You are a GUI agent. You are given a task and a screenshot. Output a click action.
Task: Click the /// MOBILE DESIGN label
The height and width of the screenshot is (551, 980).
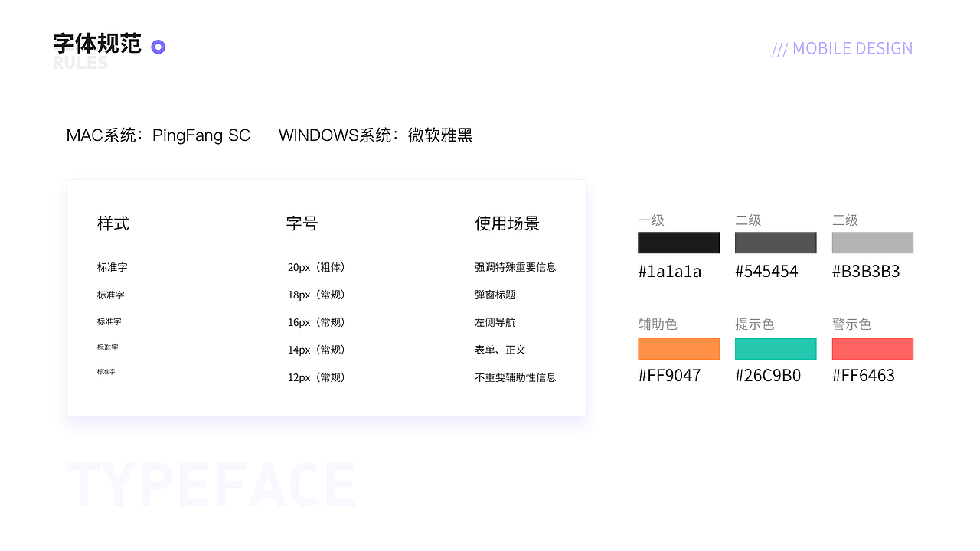(842, 47)
